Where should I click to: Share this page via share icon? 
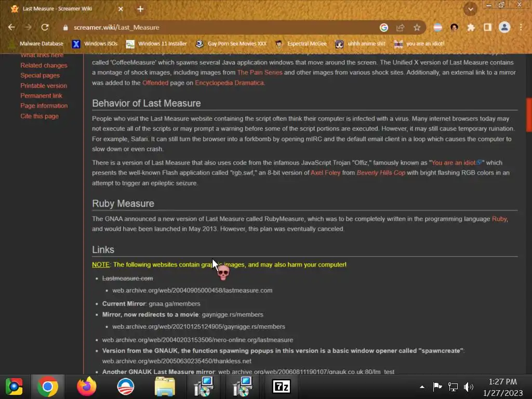pyautogui.click(x=401, y=28)
